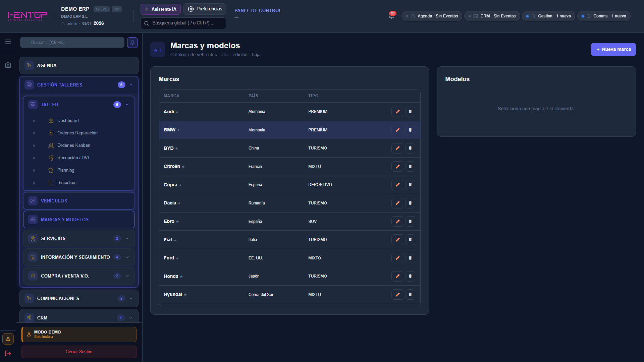The width and height of the screenshot is (644, 362).
Task: Open the Vehículos section
Action: tap(79, 201)
